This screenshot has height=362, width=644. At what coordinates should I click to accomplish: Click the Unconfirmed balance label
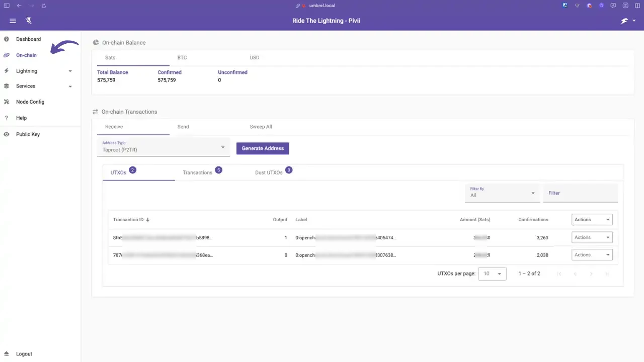pos(232,72)
